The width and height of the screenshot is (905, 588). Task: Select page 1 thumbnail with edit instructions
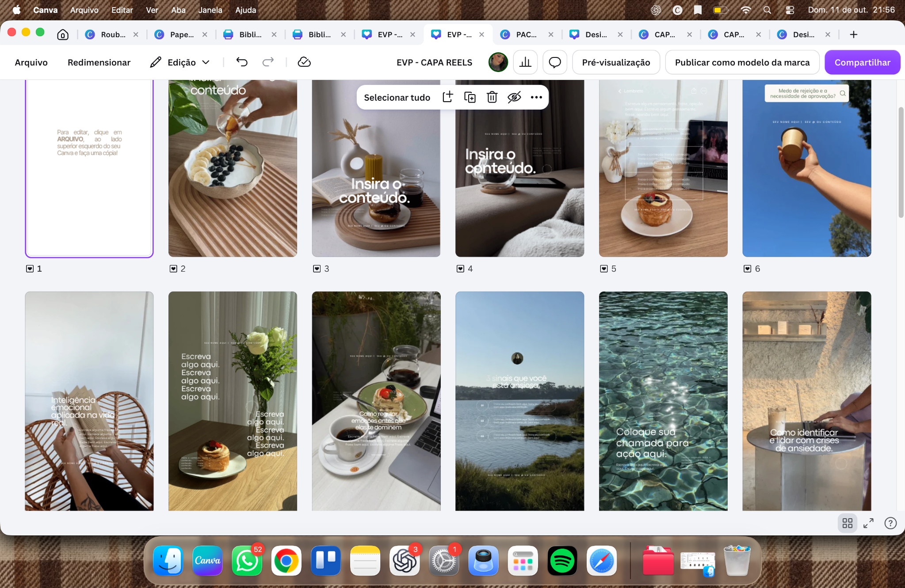(89, 168)
